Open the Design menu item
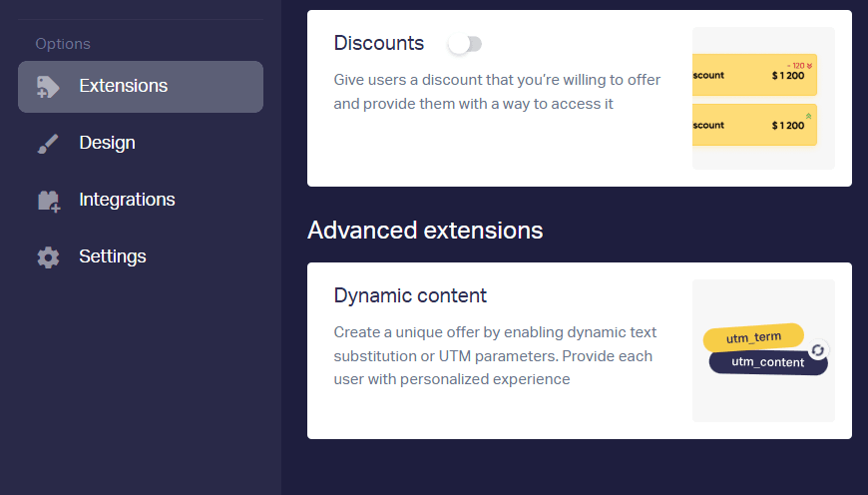Image resolution: width=868 pixels, height=495 pixels. coord(141,144)
